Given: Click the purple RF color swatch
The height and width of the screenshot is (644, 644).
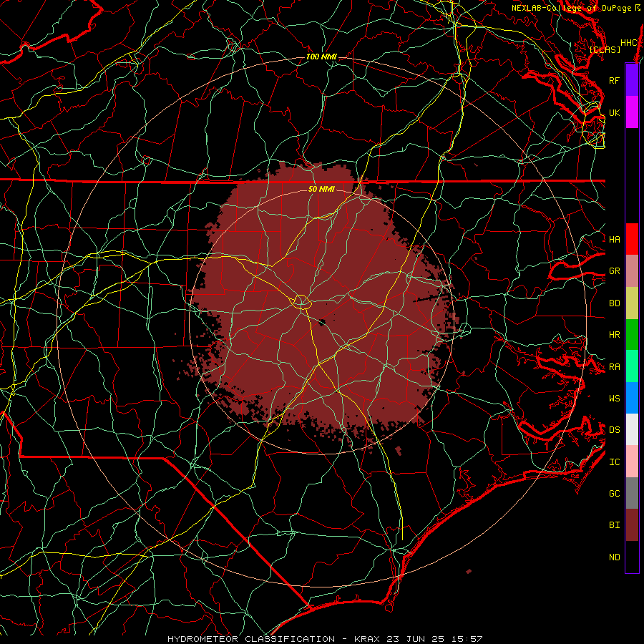Looking at the screenshot, I should (632, 80).
